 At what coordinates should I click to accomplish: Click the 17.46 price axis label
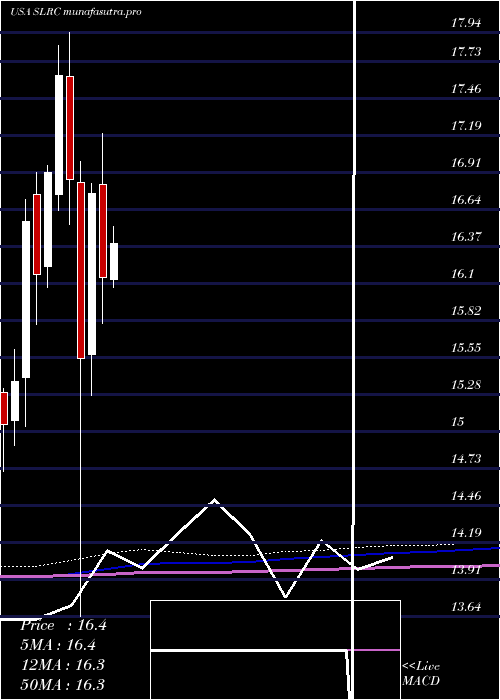tap(466, 89)
